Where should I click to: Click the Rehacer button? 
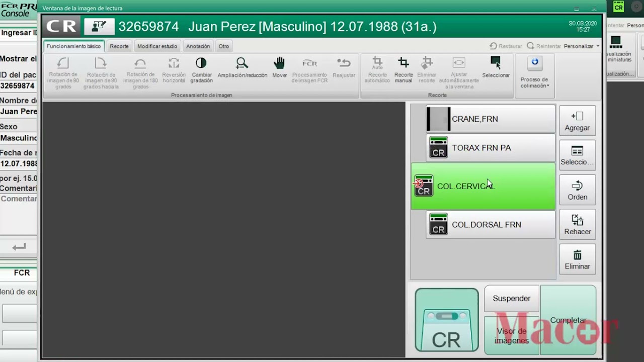577,225
